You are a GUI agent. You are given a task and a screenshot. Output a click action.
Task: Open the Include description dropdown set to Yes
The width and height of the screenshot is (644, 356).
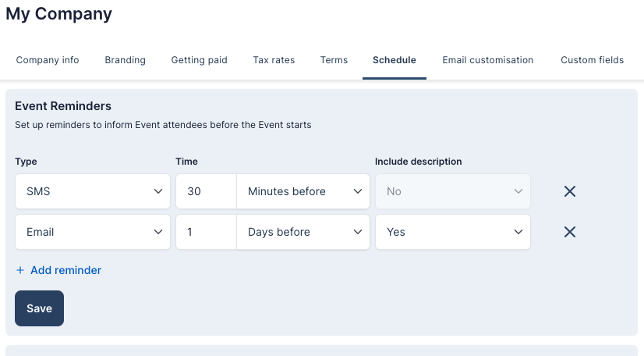tap(452, 232)
